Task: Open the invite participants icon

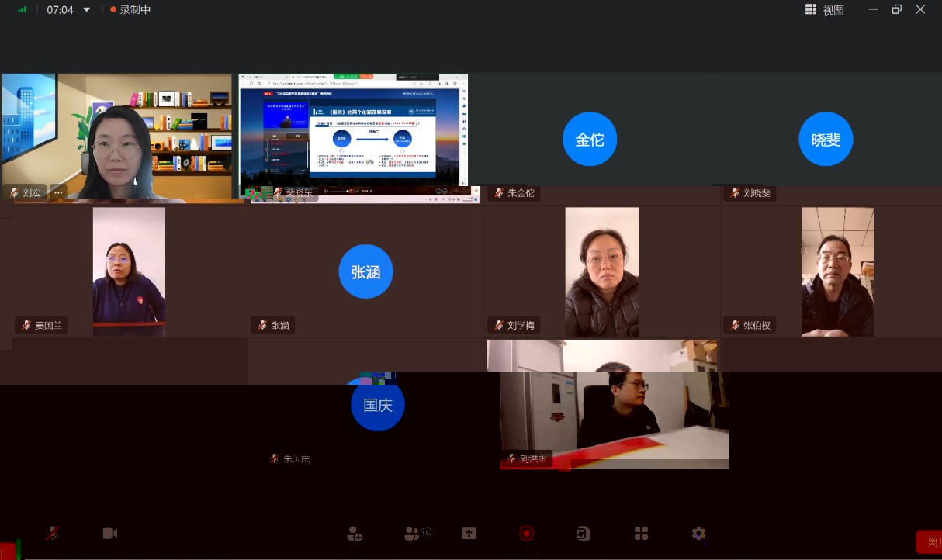Action: coord(355,534)
